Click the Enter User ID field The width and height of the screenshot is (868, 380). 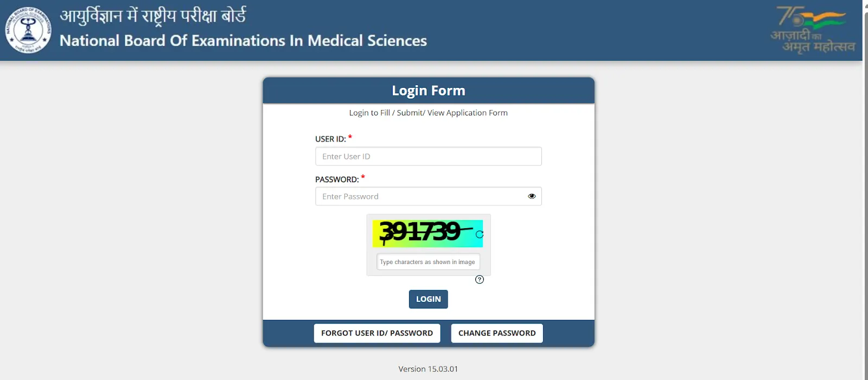coord(428,156)
